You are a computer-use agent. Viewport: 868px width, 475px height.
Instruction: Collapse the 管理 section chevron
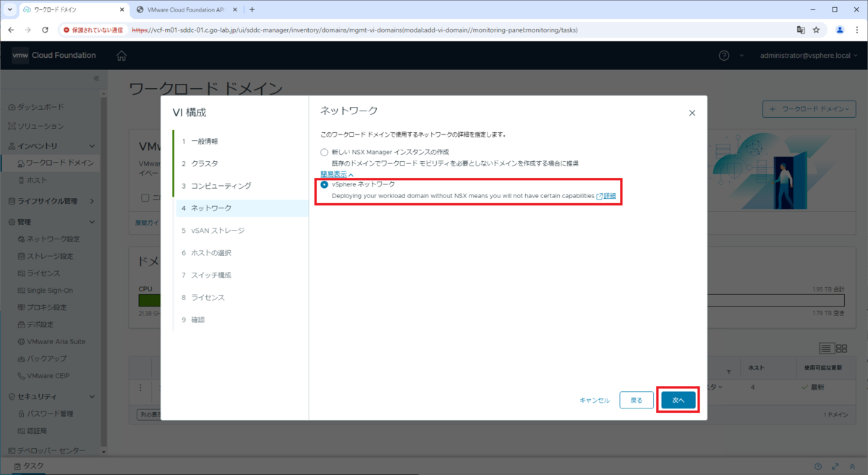pyautogui.click(x=92, y=222)
